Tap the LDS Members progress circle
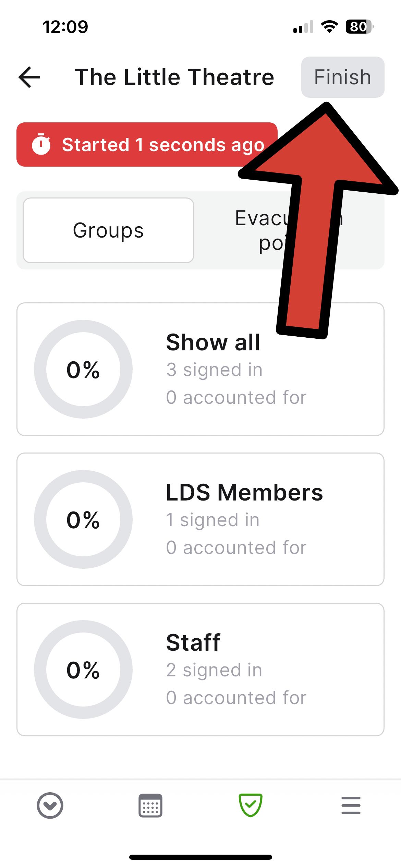The image size is (401, 868). (83, 519)
